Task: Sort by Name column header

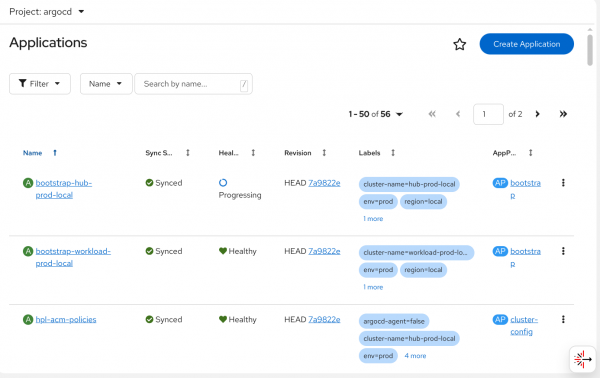Action: point(33,153)
